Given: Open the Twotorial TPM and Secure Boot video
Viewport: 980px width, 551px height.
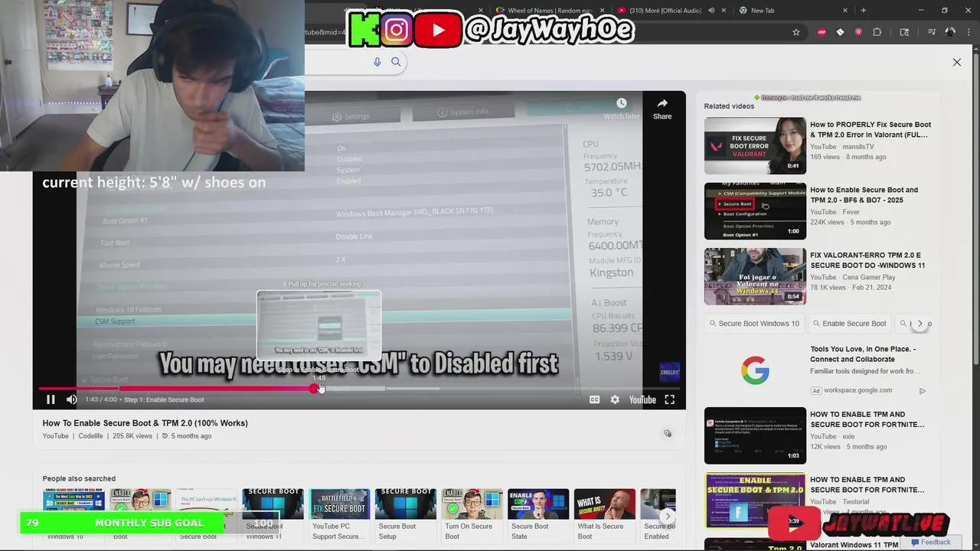Looking at the screenshot, I should (867, 484).
